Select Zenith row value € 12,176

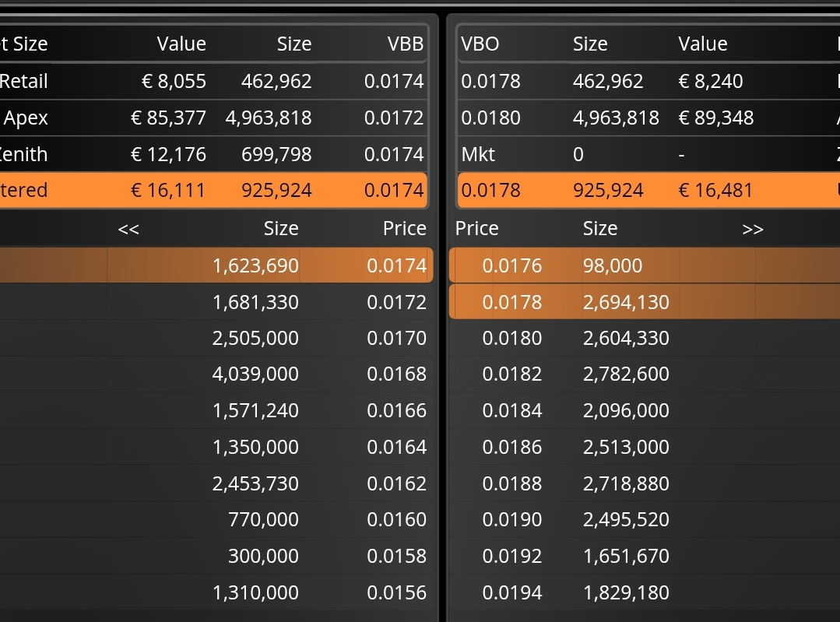coord(168,155)
